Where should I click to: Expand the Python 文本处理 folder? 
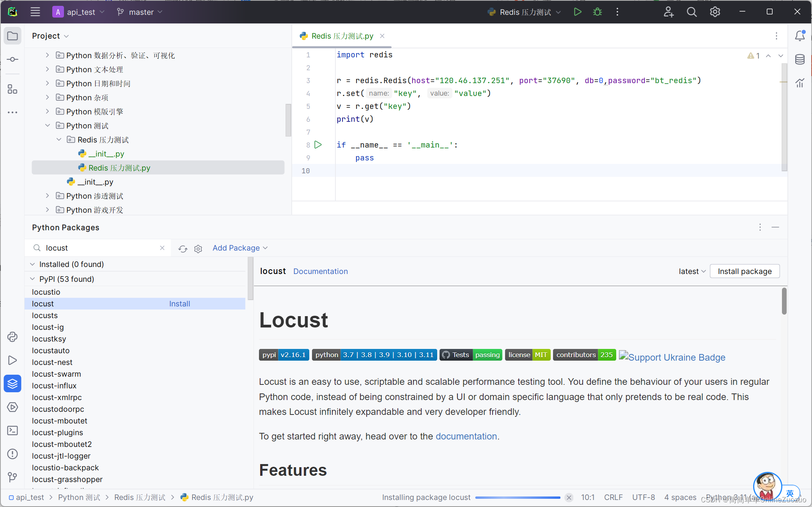click(x=48, y=69)
